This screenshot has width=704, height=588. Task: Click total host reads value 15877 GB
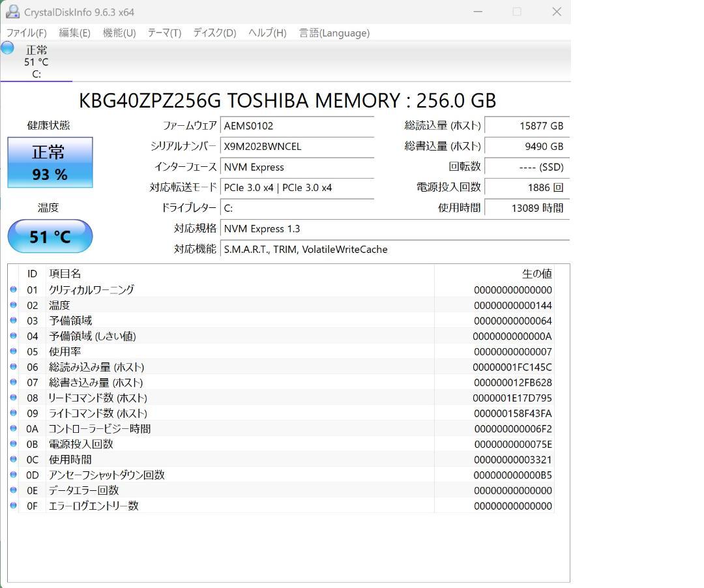[x=527, y=126]
